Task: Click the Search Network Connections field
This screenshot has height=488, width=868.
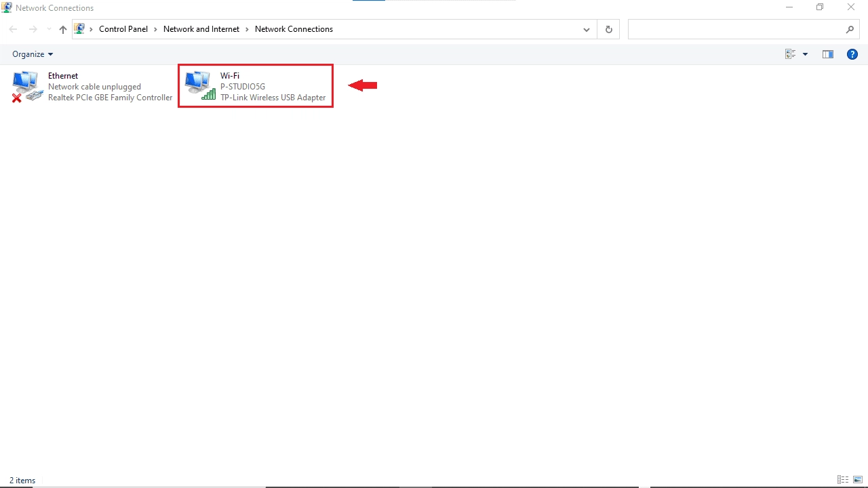Action: point(736,29)
